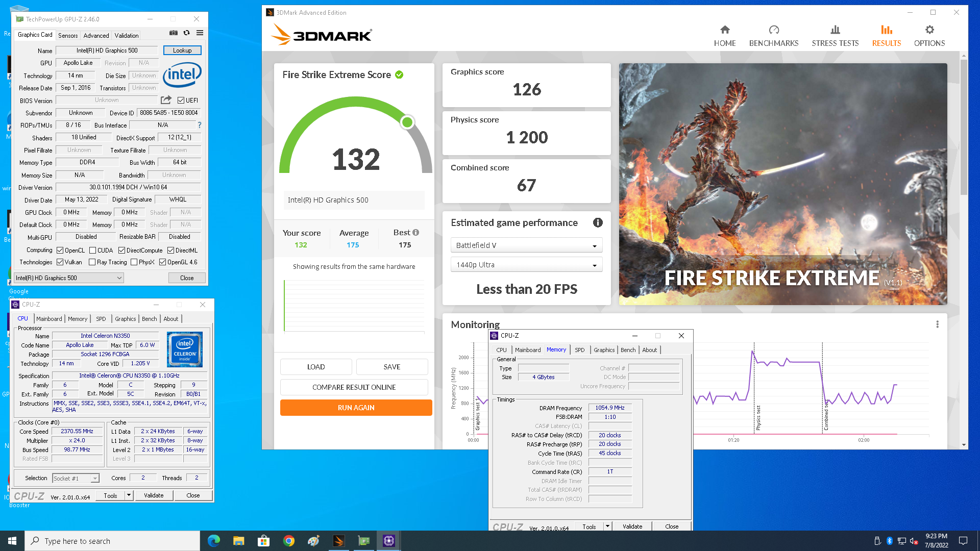
Task: Click Validate in the left CPU-Z window
Action: point(154,495)
